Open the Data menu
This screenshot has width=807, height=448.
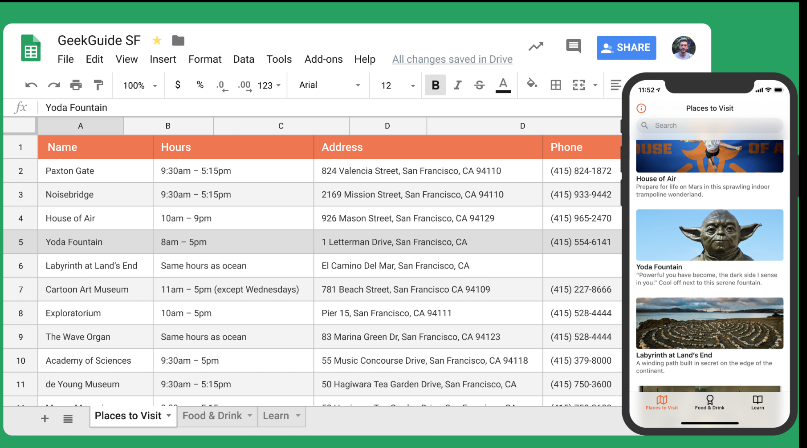pos(243,59)
